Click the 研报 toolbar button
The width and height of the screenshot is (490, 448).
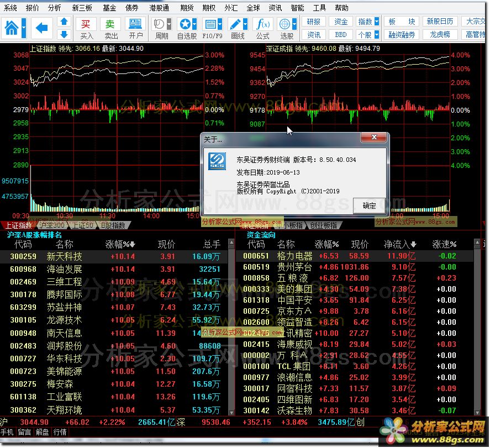pos(313,22)
